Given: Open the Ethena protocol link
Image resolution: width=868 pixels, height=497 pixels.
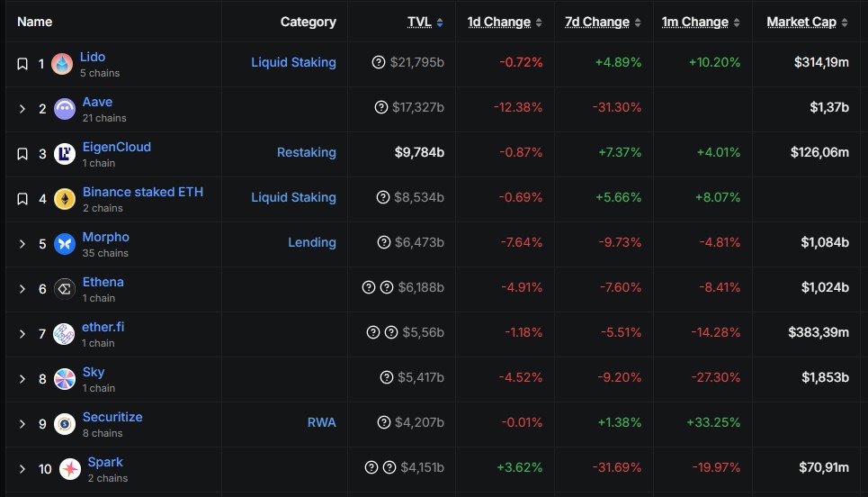Looking at the screenshot, I should pos(103,282).
